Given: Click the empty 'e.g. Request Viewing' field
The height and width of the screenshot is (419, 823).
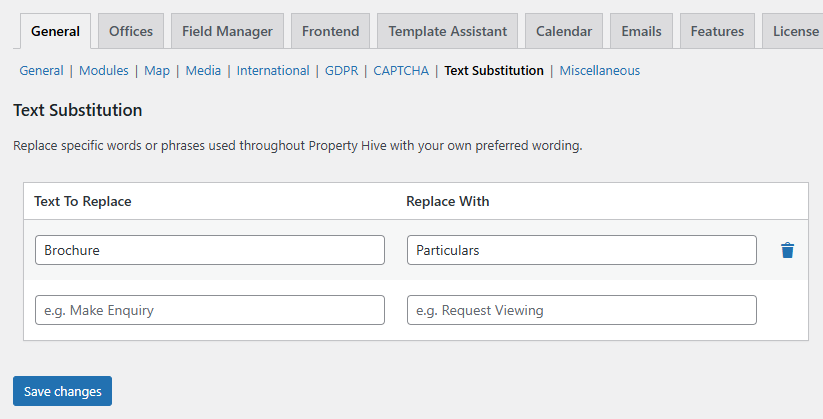Looking at the screenshot, I should [582, 310].
